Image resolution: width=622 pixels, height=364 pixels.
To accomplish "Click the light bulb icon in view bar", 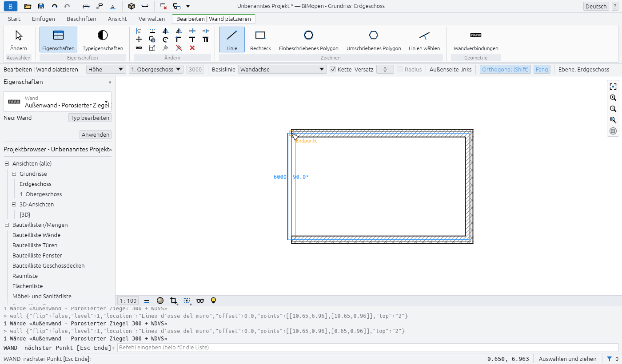I will tap(213, 301).
